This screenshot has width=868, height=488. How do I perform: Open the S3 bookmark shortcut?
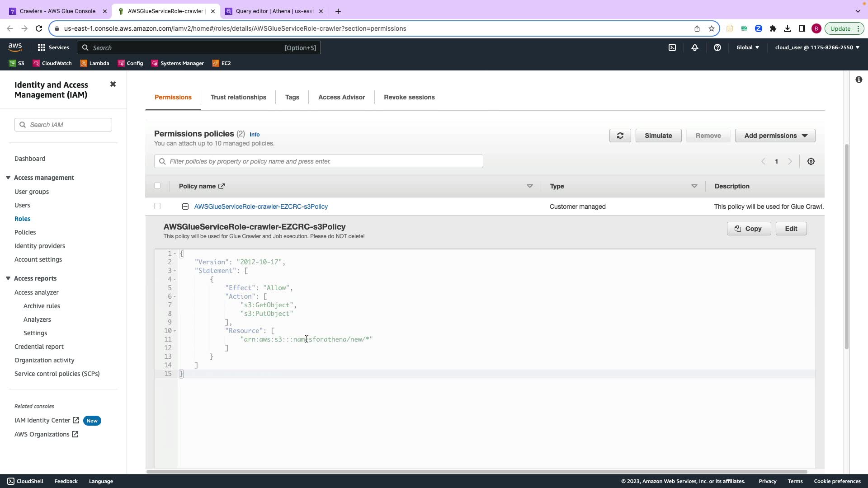pyautogui.click(x=17, y=63)
